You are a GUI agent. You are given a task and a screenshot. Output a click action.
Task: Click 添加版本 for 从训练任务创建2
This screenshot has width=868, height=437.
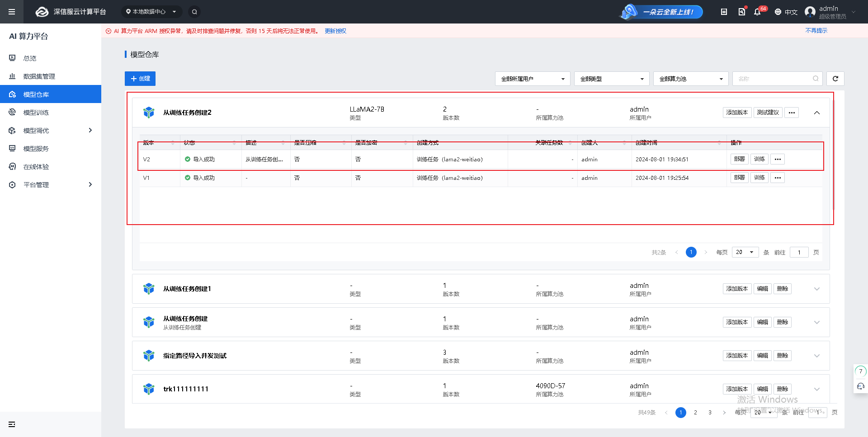737,113
